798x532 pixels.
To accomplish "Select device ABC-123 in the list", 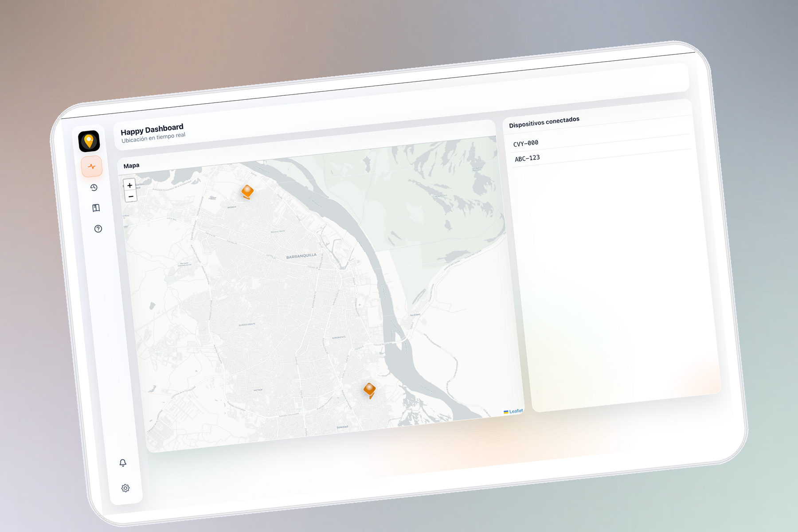I will coord(527,158).
